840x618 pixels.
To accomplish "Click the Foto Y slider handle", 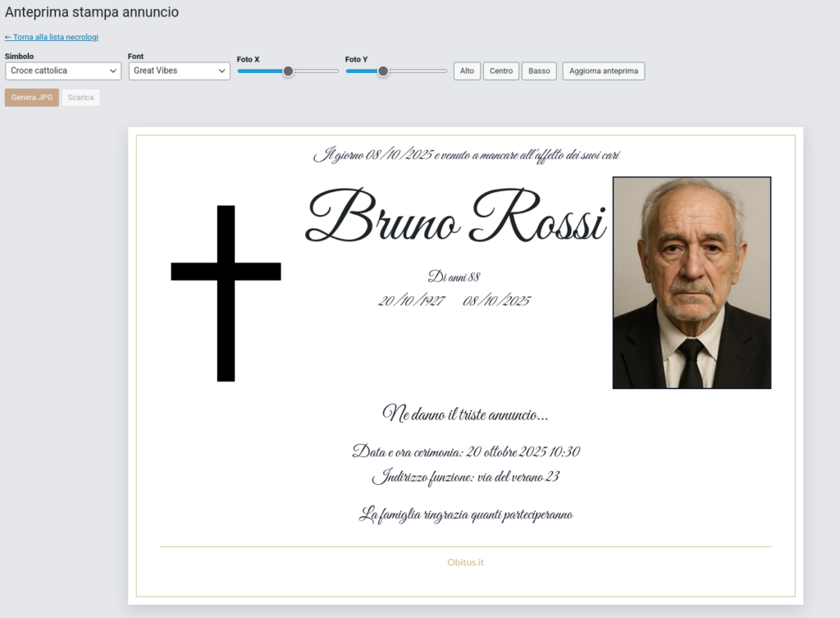I will (382, 71).
